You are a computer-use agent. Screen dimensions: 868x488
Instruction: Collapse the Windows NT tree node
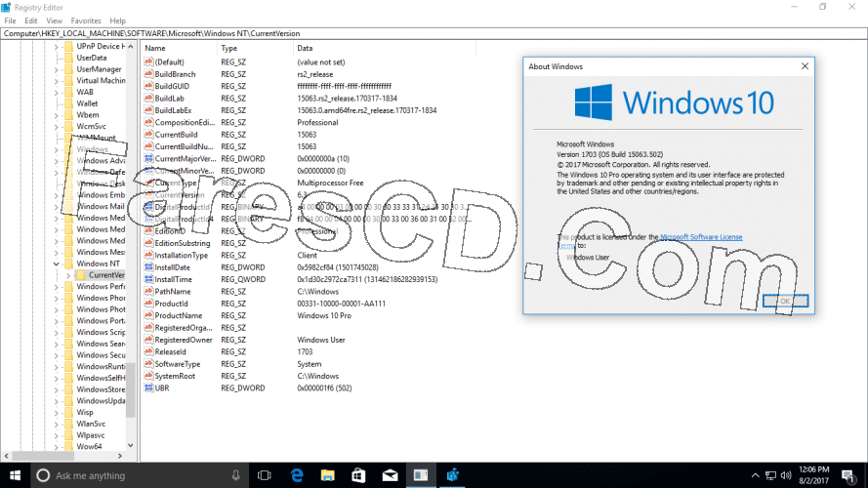[x=56, y=264]
